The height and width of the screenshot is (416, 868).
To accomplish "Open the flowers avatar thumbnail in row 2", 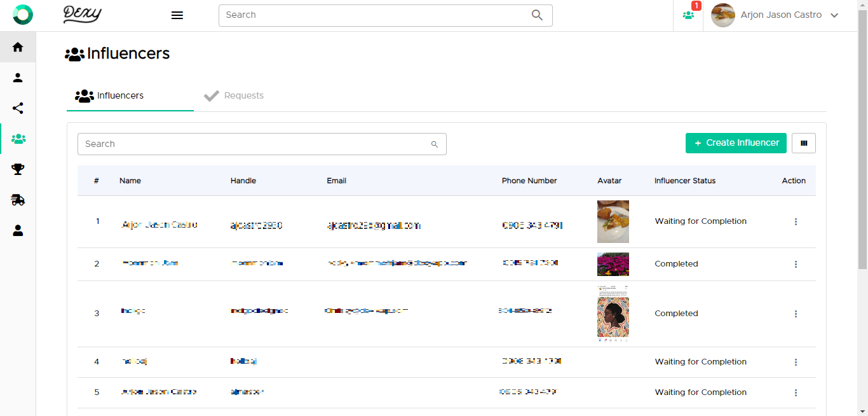I will pos(613,265).
